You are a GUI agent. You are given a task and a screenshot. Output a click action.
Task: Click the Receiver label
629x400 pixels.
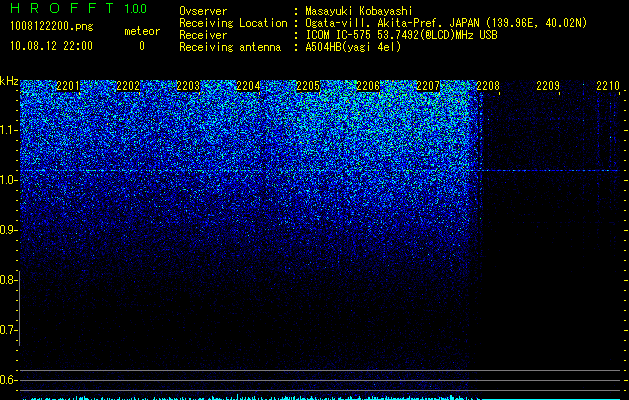click(203, 35)
